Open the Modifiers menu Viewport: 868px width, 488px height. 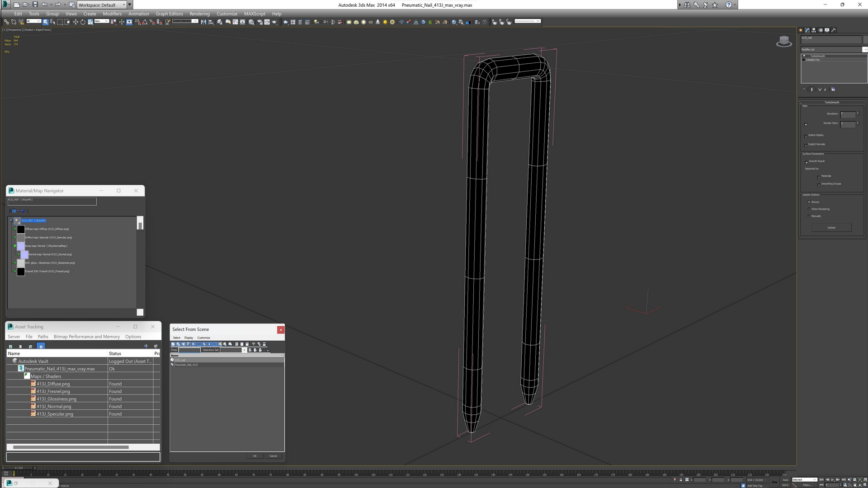112,14
